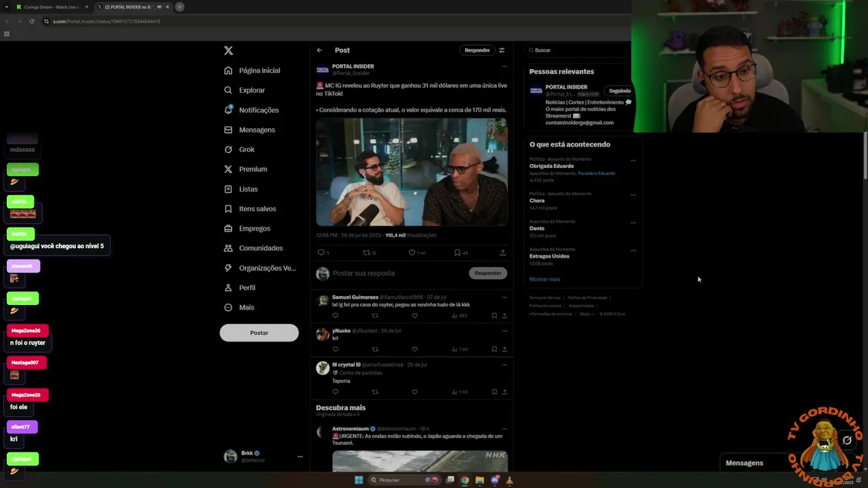The height and width of the screenshot is (488, 868).
Task: Click the X logo in the sidebar
Action: point(229,51)
